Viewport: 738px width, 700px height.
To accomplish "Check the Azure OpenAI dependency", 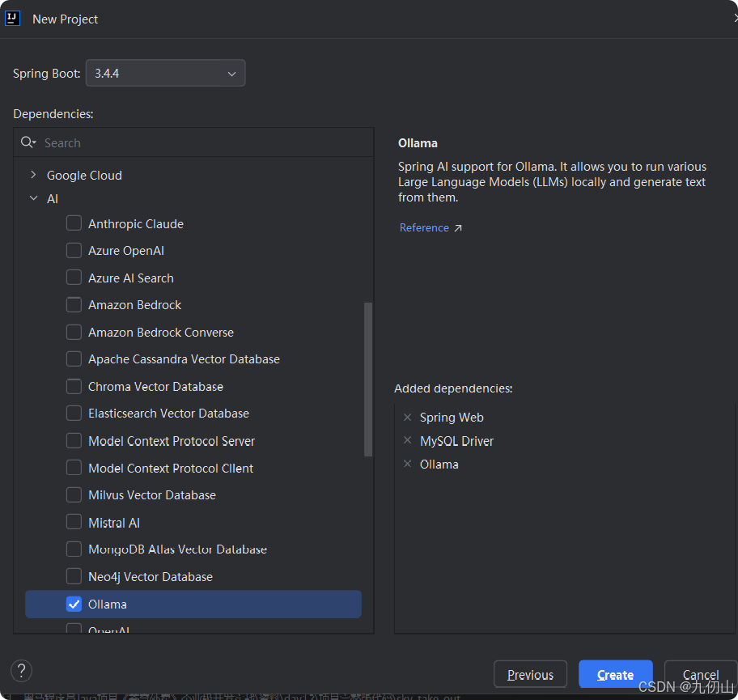I will (x=74, y=250).
